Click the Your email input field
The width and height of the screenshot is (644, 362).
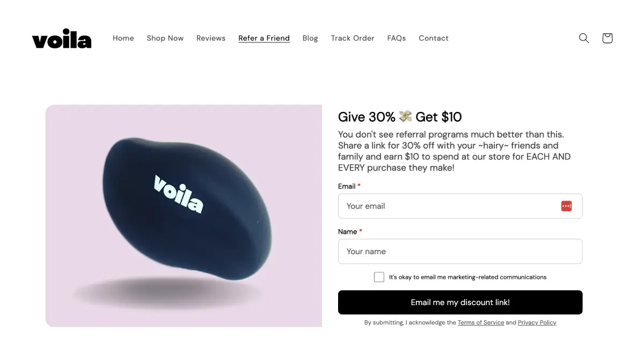click(448, 206)
